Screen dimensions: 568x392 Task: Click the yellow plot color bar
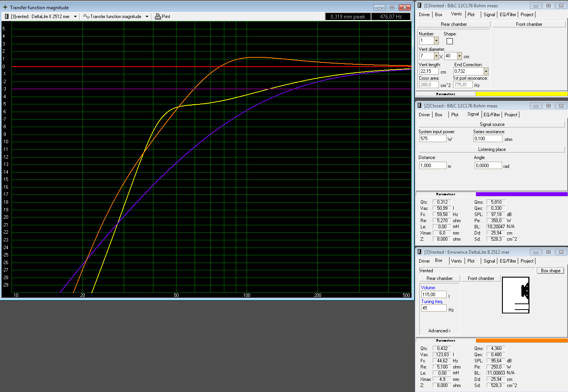tap(521, 94)
